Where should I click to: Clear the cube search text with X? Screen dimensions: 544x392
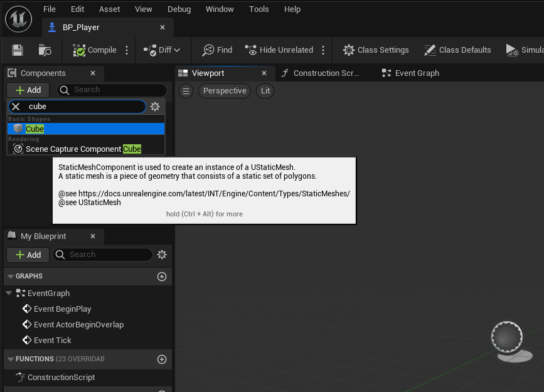point(16,107)
